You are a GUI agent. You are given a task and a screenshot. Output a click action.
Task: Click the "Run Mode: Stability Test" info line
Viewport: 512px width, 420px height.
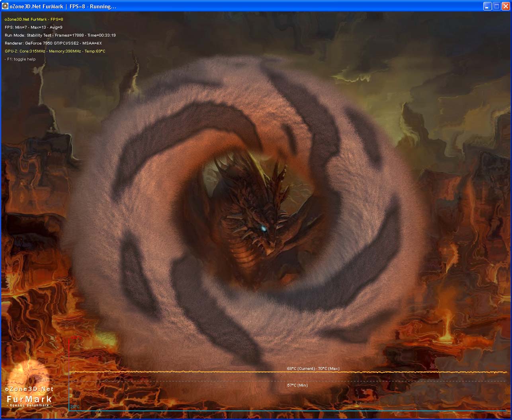[60, 35]
